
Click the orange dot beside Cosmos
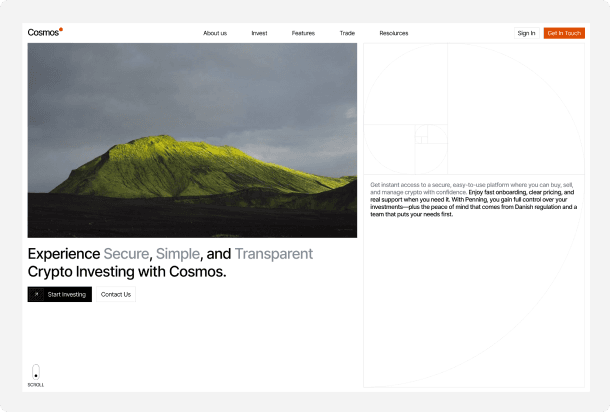[x=61, y=29]
